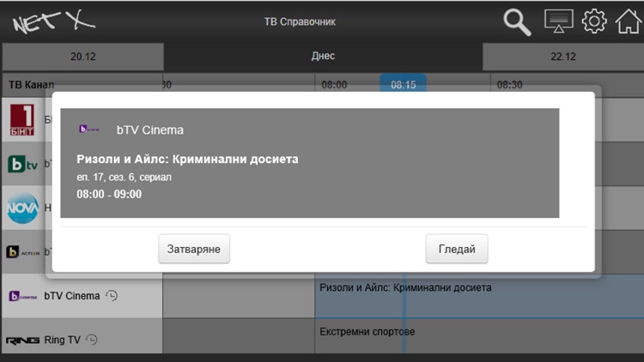Open the search magnifier icon
The height and width of the screenshot is (362, 644).
coord(517,22)
